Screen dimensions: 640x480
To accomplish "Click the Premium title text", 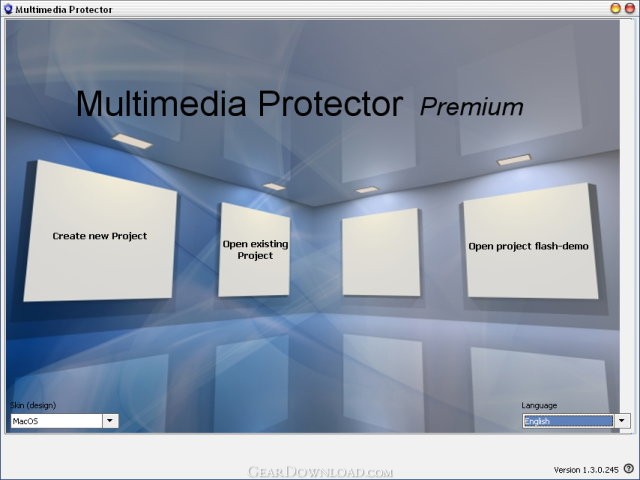I will (x=471, y=107).
